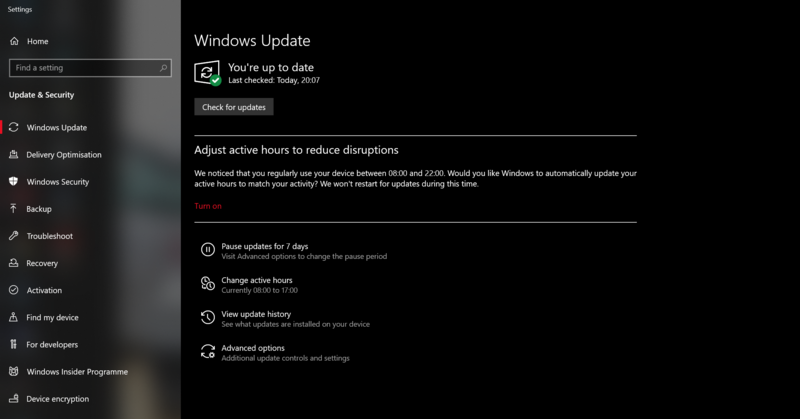Click 'Currently 08:00 to 17:00' text

(260, 290)
